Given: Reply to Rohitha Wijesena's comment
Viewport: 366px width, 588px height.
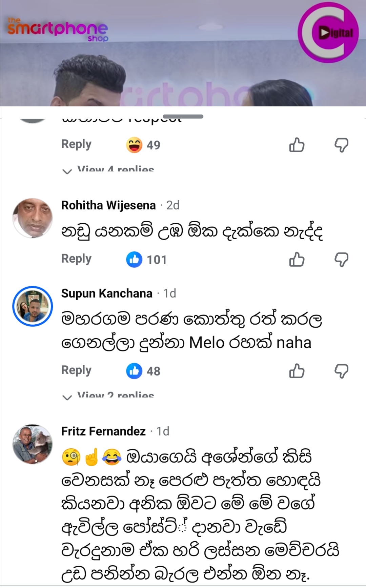Looking at the screenshot, I should click(76, 259).
